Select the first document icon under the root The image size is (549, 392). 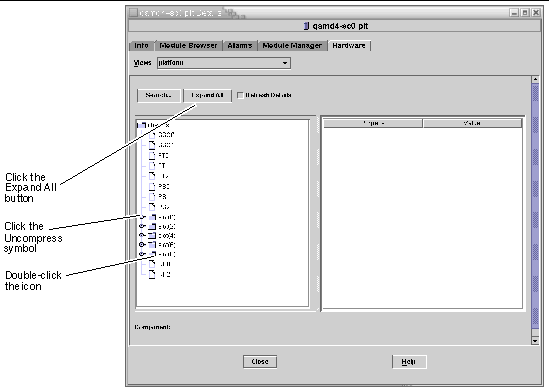click(x=152, y=134)
